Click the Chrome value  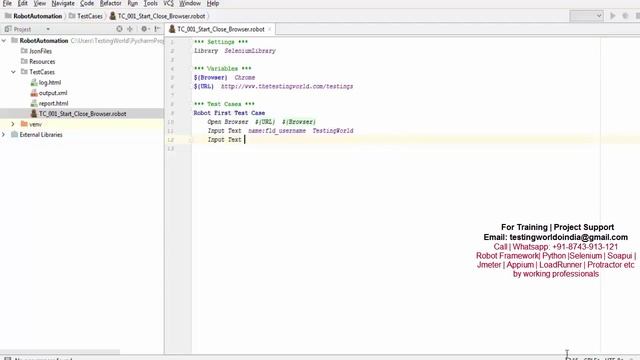(x=245, y=78)
